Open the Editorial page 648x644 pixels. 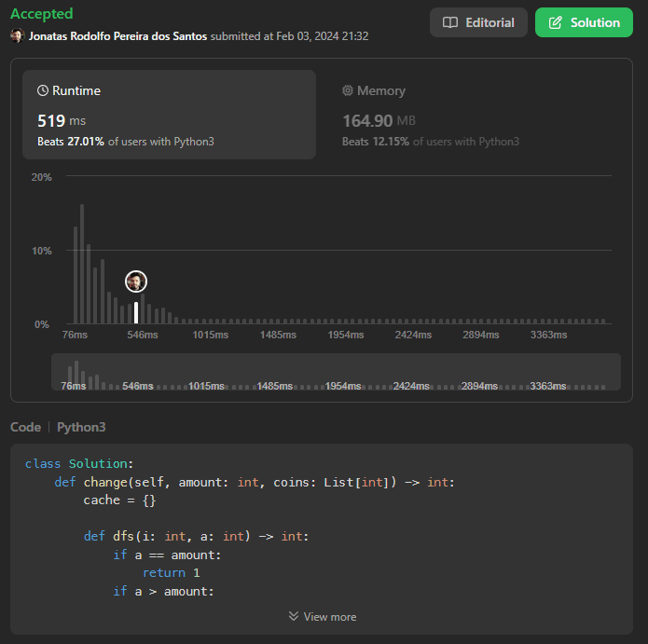[478, 22]
